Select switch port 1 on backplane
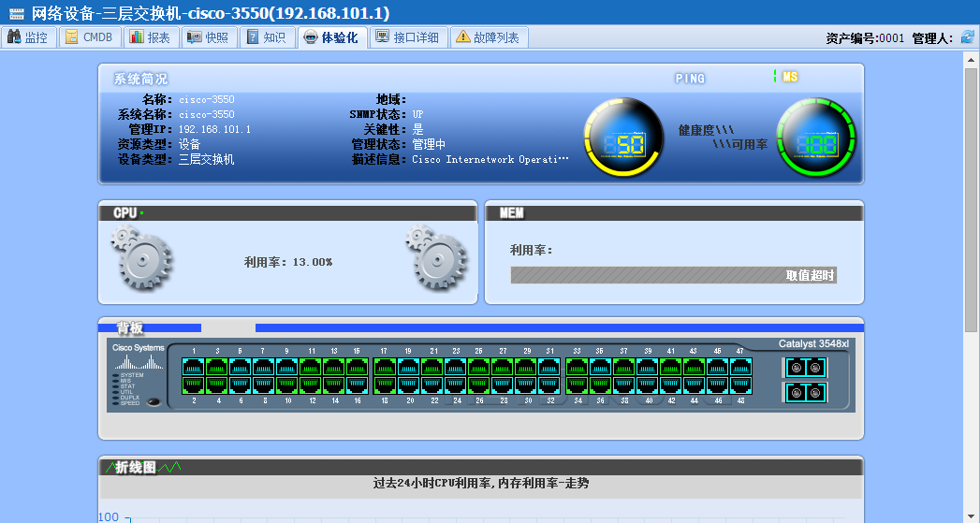 point(194,366)
